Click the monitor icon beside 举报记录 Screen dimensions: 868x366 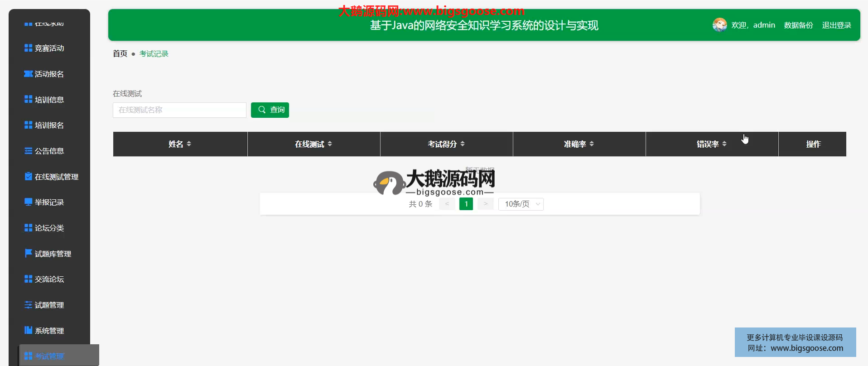coord(28,202)
